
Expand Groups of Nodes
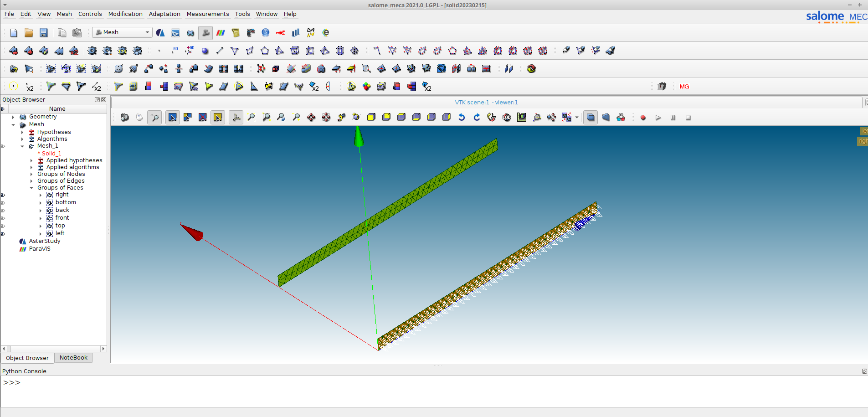click(31, 174)
